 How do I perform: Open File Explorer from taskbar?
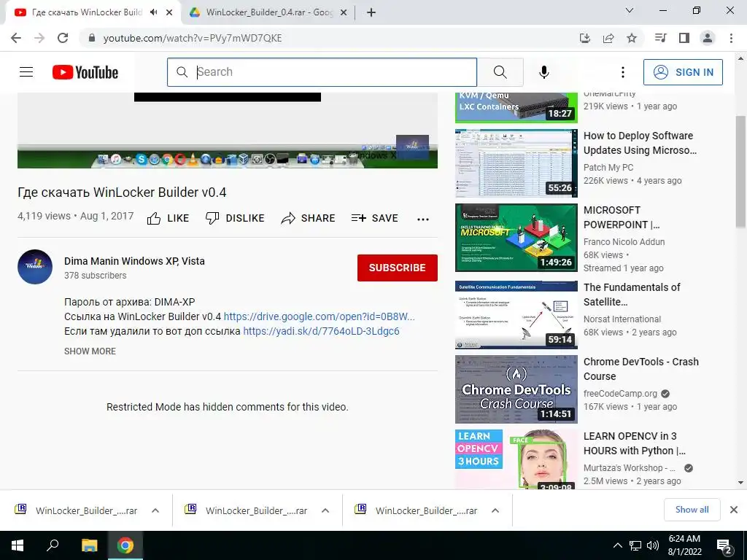coord(89,545)
